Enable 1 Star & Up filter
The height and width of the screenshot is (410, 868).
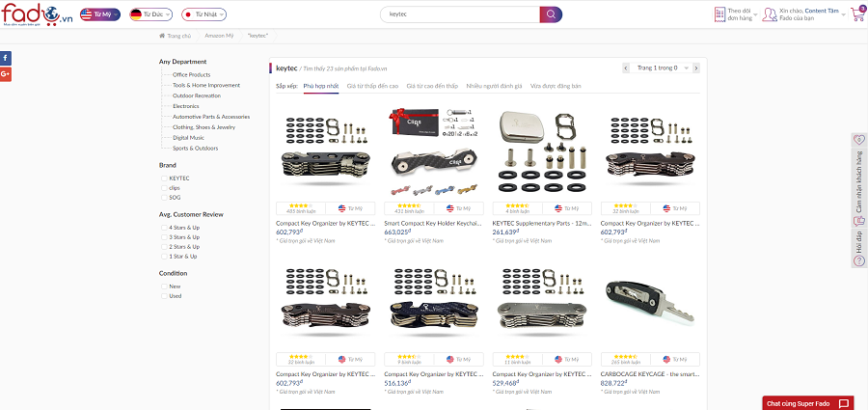point(164,256)
